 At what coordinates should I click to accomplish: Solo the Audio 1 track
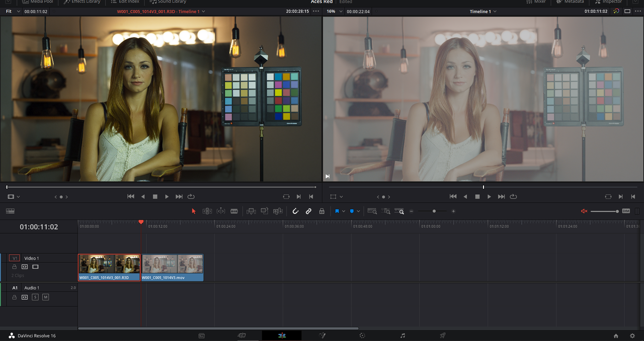pos(35,297)
